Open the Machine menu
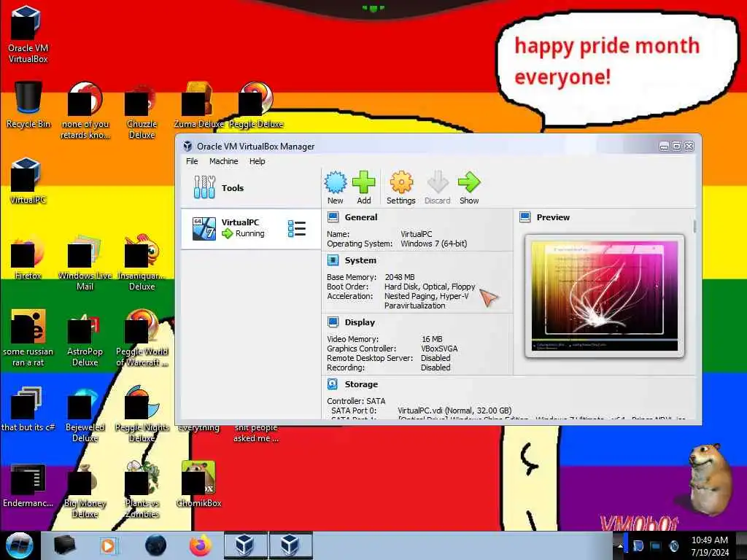747x560 pixels. 223,161
